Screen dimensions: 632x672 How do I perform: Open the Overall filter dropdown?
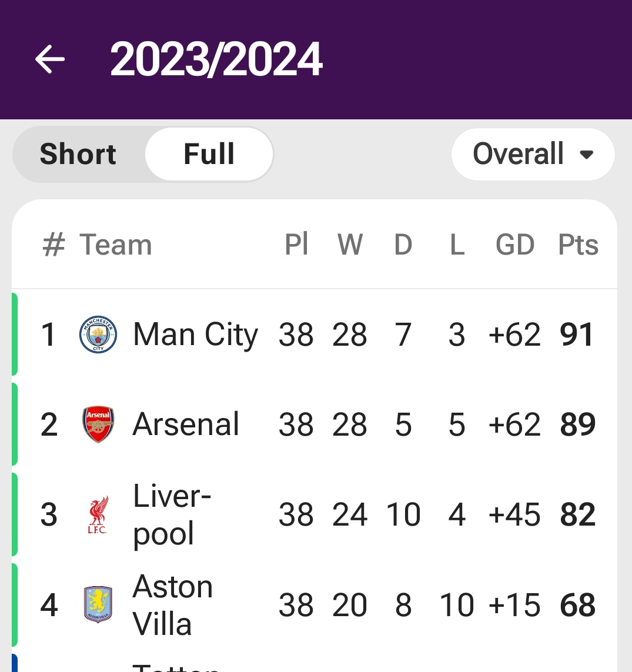click(533, 154)
